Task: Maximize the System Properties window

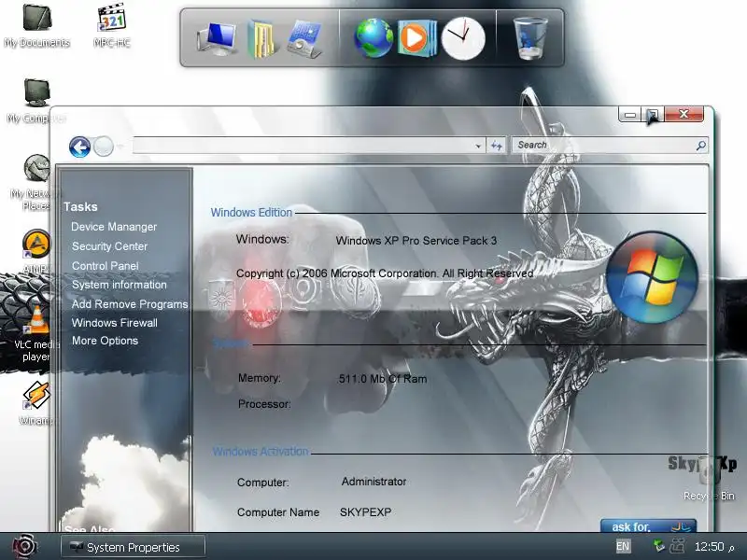Action: point(653,115)
